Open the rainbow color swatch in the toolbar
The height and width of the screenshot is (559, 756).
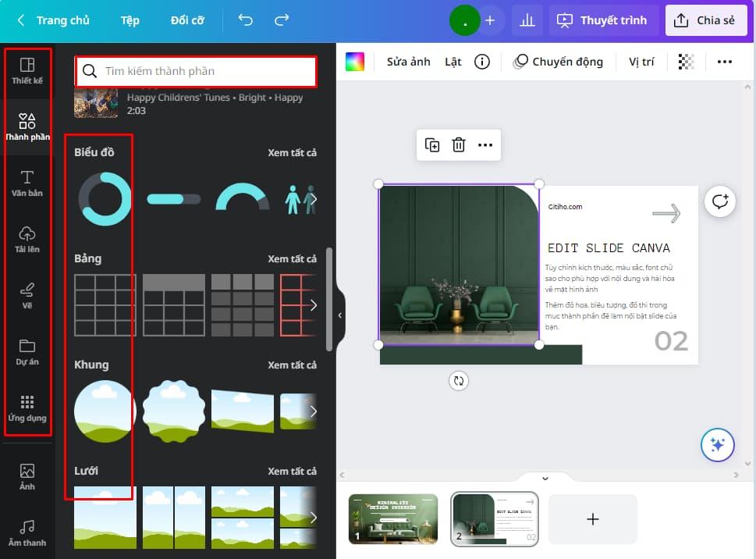coord(355,61)
